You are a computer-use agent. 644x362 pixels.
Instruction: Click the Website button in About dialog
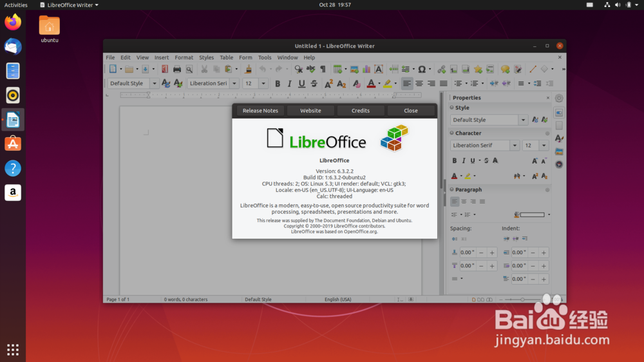(310, 111)
